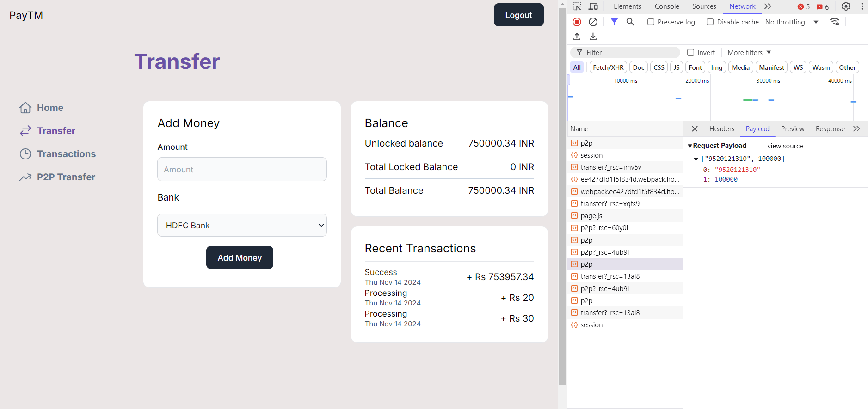868x409 pixels.
Task: Open the No throttling dropdown
Action: tap(792, 22)
